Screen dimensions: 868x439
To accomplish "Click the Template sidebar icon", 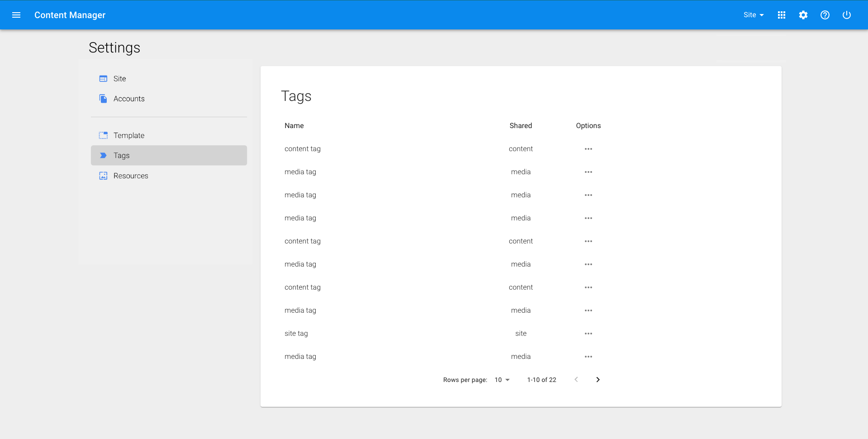I will click(x=103, y=135).
